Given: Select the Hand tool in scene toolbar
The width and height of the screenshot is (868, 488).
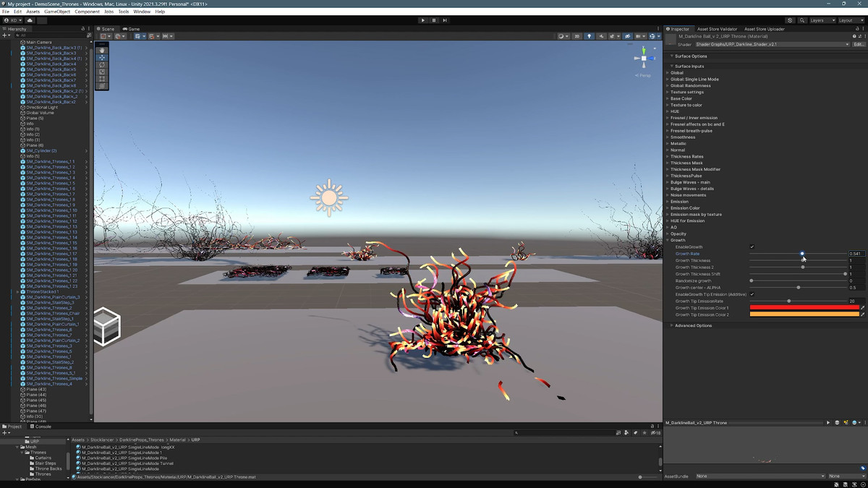Looking at the screenshot, I should pos(102,51).
